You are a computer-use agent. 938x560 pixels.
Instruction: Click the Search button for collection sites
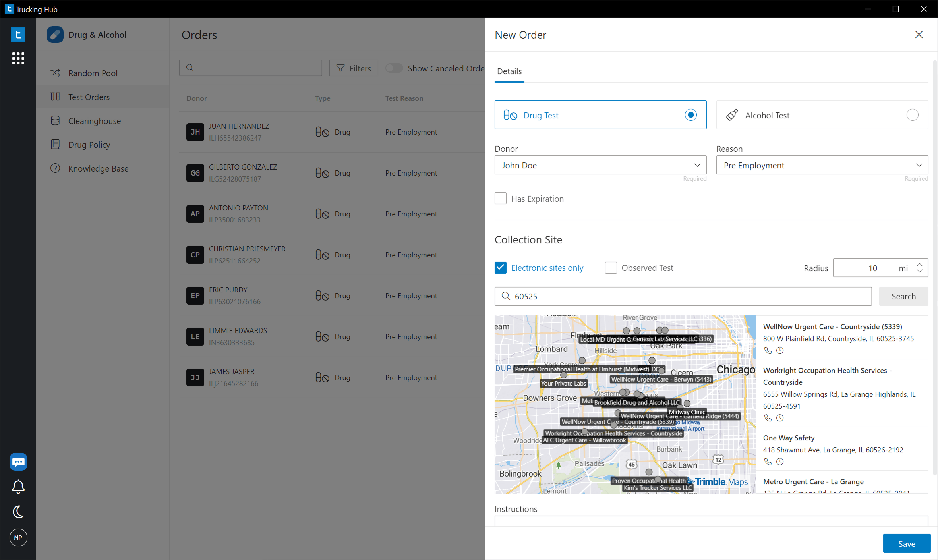[903, 296]
